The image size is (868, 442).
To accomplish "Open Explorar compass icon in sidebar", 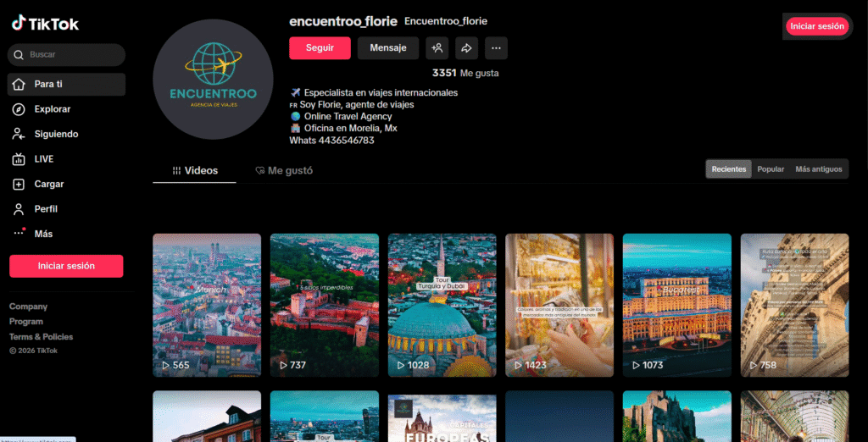I will [x=19, y=109].
